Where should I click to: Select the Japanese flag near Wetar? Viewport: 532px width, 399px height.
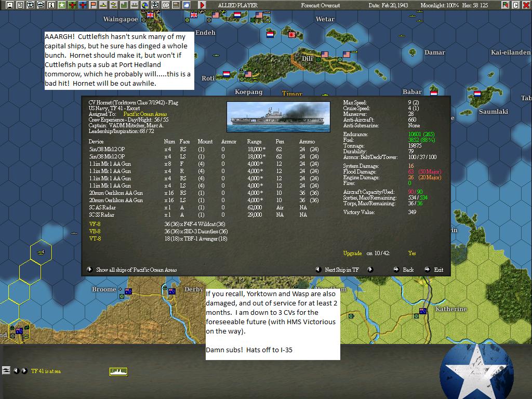[292, 35]
